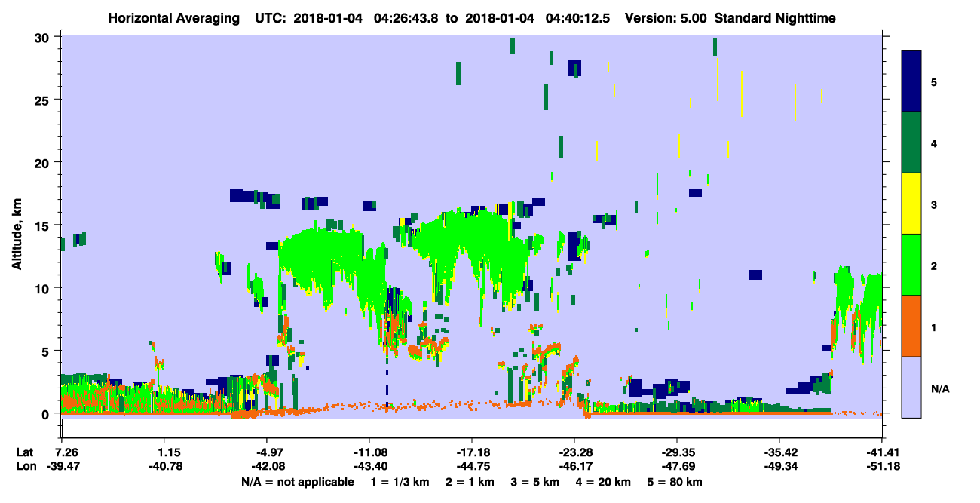Click color bar label '4'
The width and height of the screenshot is (980, 503).
[934, 143]
